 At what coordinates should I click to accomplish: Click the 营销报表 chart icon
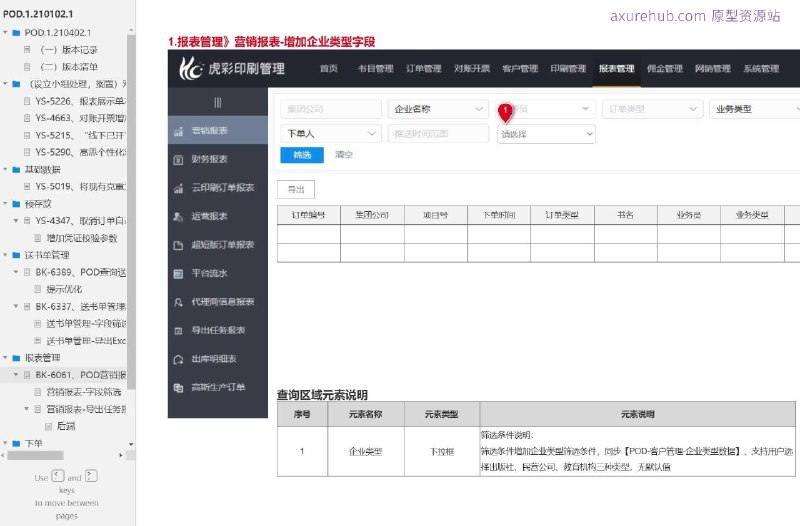(178, 132)
